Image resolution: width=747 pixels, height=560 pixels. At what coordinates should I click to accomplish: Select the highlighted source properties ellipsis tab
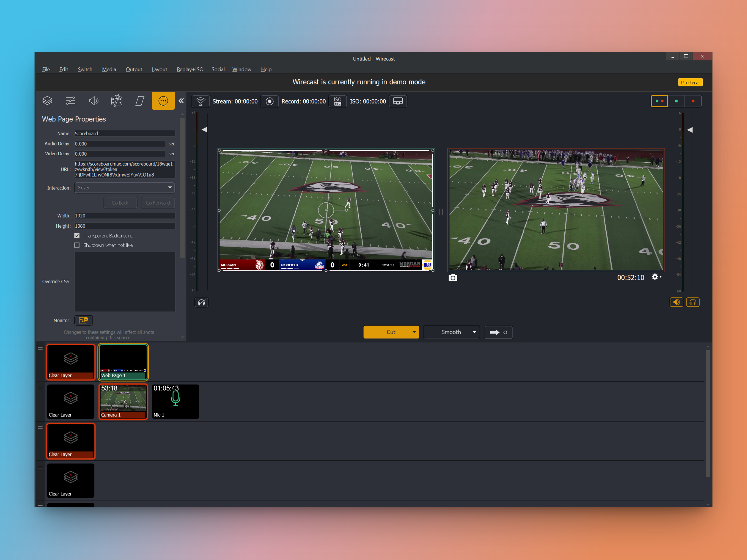pos(163,101)
